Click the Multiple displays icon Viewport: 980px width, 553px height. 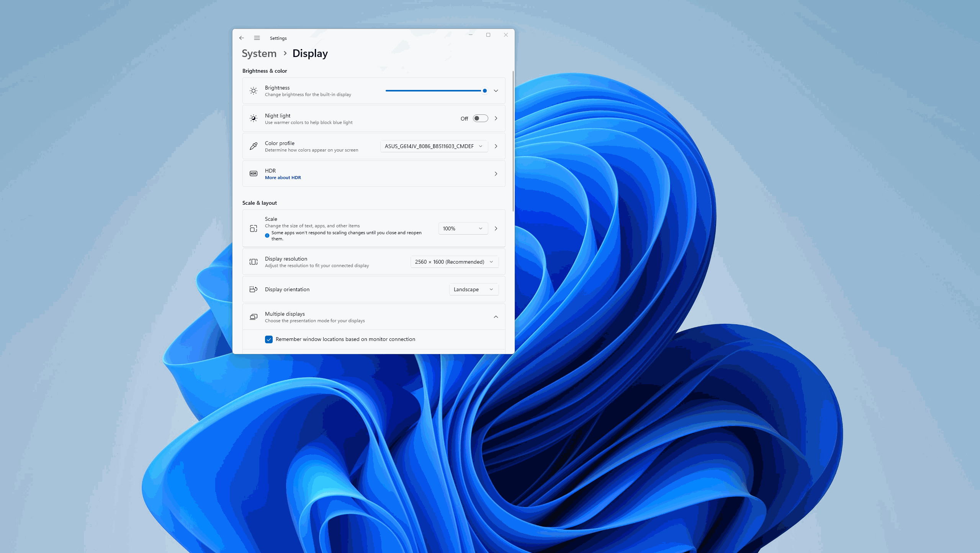(254, 317)
